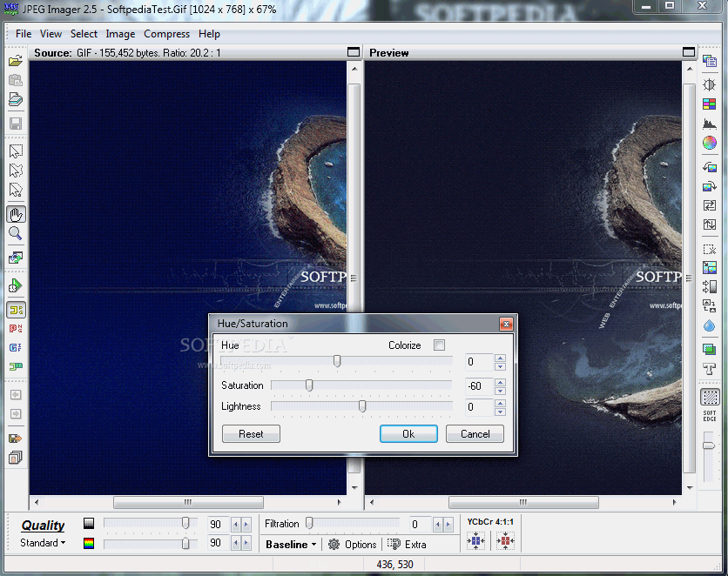Flip image vertically with the toolbar icon
The height and width of the screenshot is (576, 728).
tap(709, 224)
